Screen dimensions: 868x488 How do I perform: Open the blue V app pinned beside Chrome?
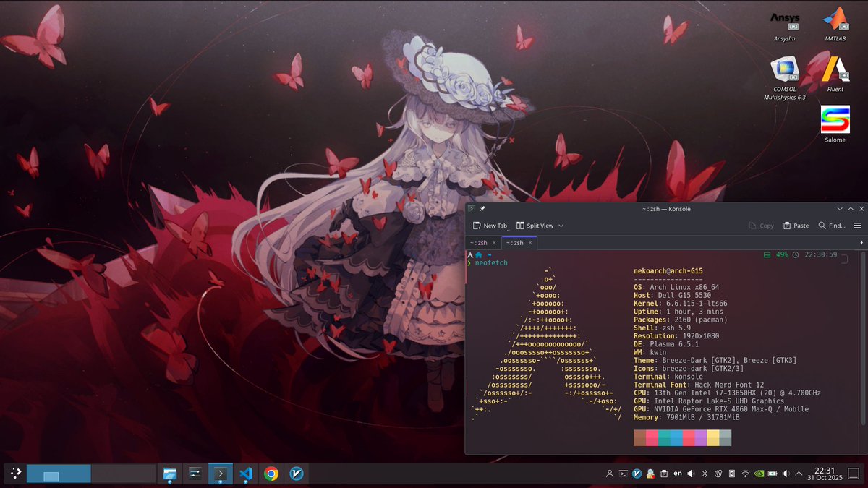coord(296,474)
